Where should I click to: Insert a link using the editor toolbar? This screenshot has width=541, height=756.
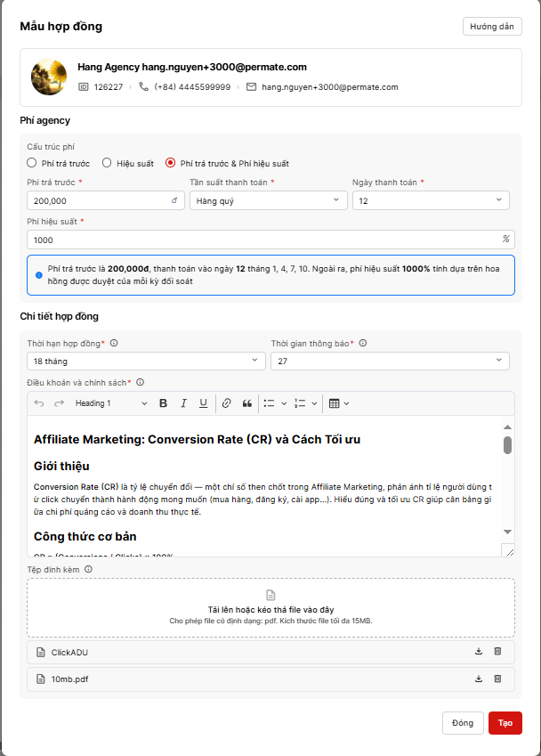tap(226, 403)
